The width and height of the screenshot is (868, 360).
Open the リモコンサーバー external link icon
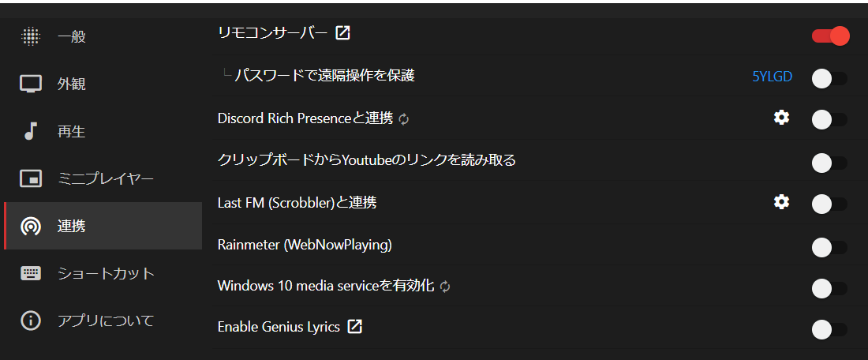point(343,33)
